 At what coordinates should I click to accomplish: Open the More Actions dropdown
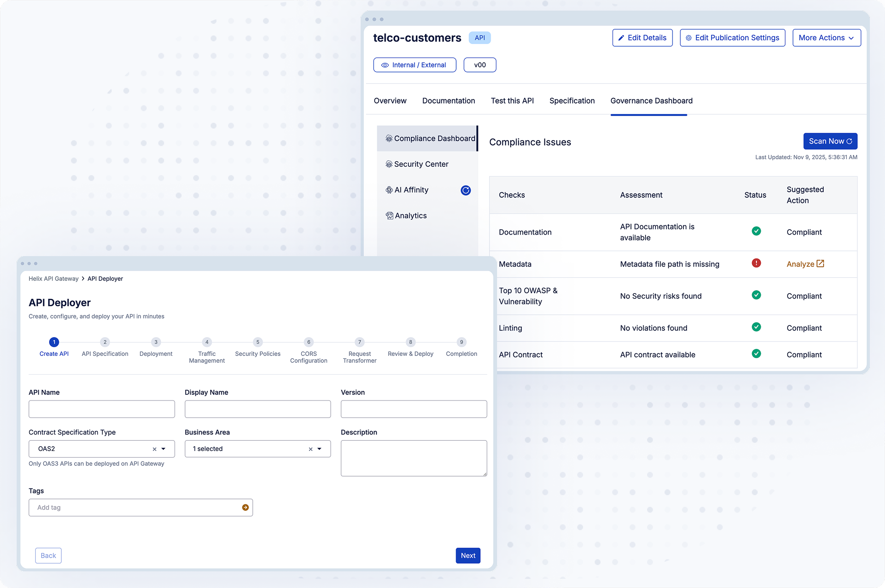pyautogui.click(x=826, y=38)
